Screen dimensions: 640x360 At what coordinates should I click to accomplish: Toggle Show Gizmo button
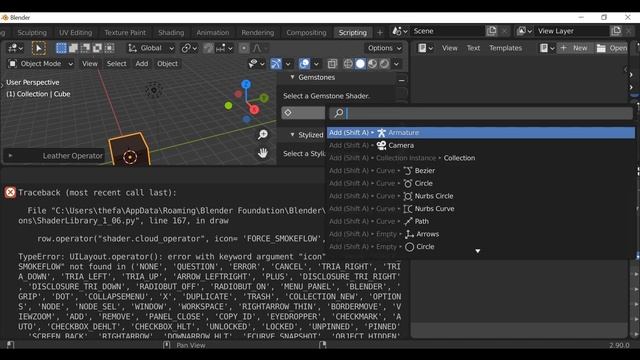[x=276, y=64]
